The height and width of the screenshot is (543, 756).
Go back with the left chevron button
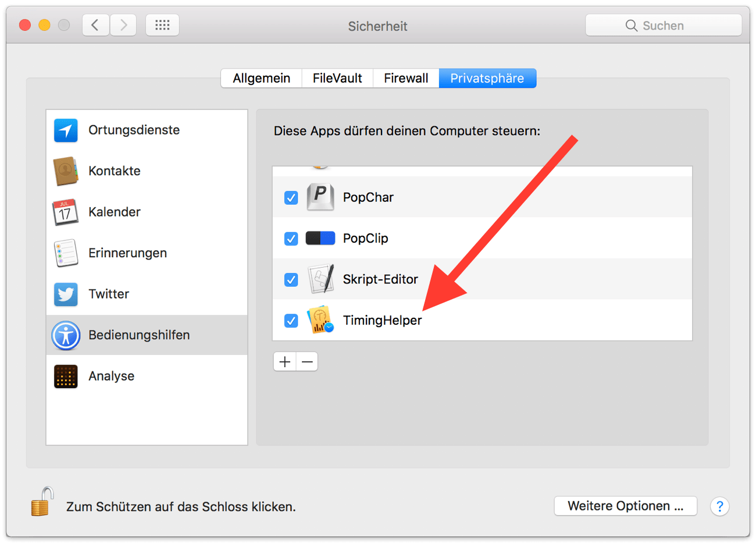pos(95,25)
